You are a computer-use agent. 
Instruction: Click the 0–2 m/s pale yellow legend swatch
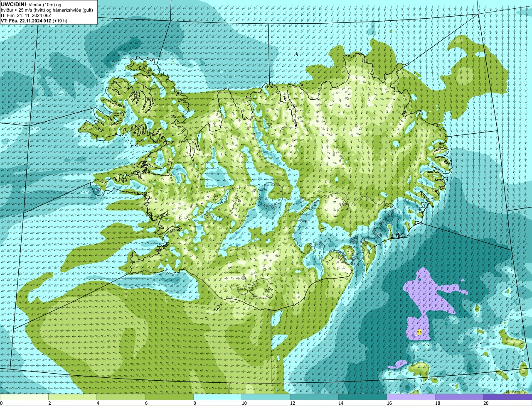24,397
